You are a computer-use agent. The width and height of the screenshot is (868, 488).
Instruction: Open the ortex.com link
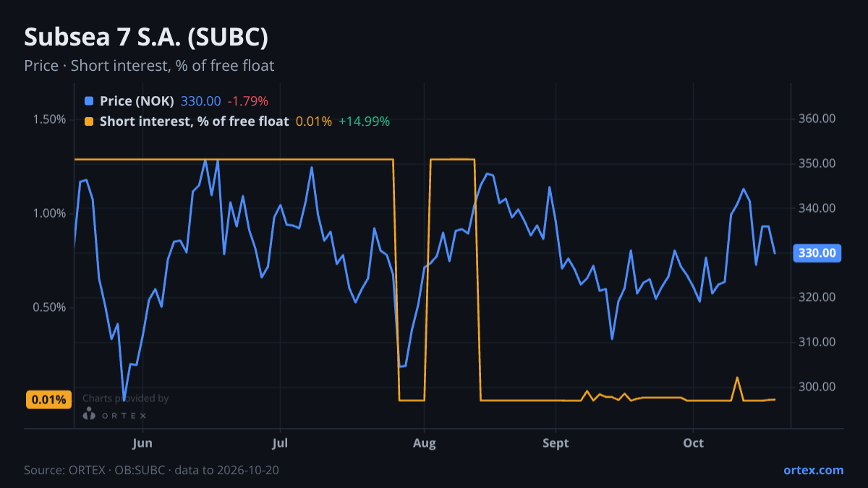pos(813,470)
